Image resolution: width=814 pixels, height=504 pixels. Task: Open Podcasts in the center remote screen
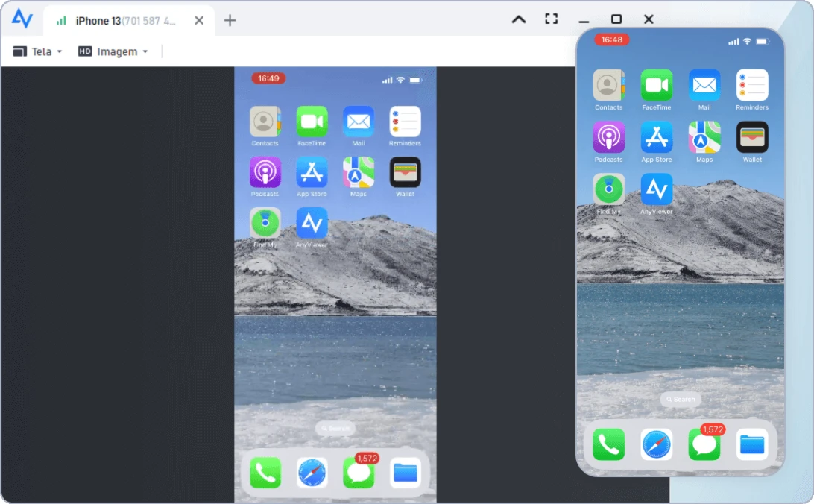pos(265,172)
